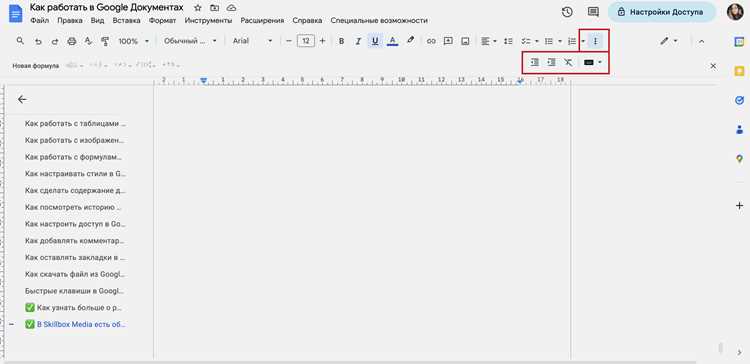Collapse the menus with the chevron up
750x364 pixels.
point(701,42)
